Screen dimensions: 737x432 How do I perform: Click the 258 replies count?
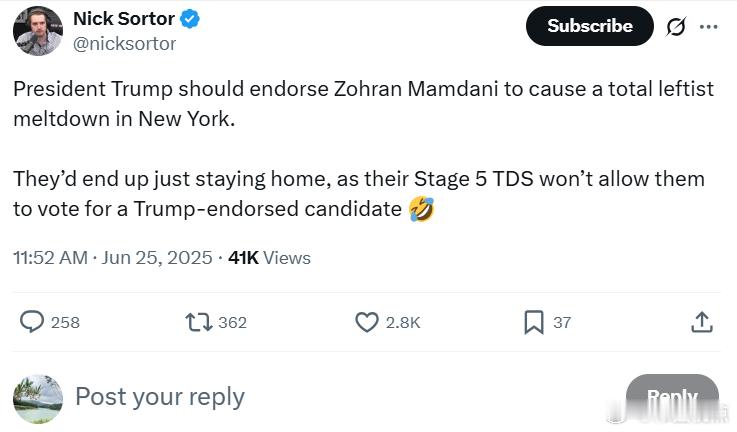tap(65, 322)
